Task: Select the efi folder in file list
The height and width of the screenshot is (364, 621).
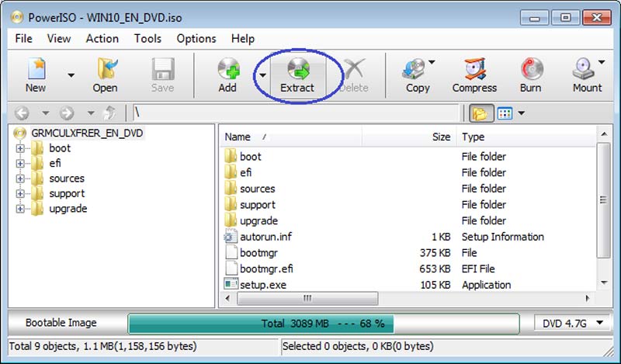Action: (x=245, y=173)
